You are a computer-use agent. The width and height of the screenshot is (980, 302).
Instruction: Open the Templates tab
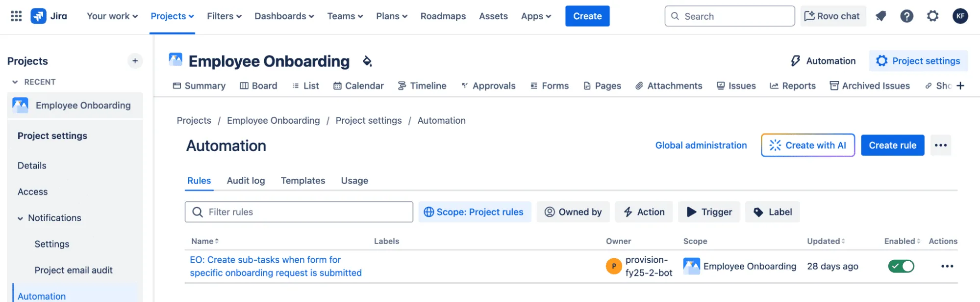pos(302,181)
